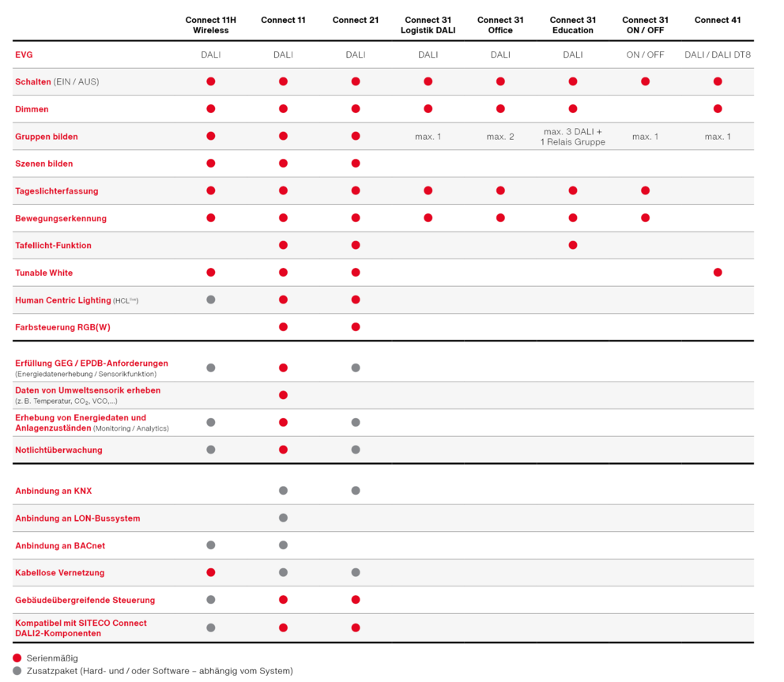This screenshot has height=682, width=784.
Task: Click Dimmen dot under DALI / DALI DT8 column
Action: pyautogui.click(x=718, y=109)
